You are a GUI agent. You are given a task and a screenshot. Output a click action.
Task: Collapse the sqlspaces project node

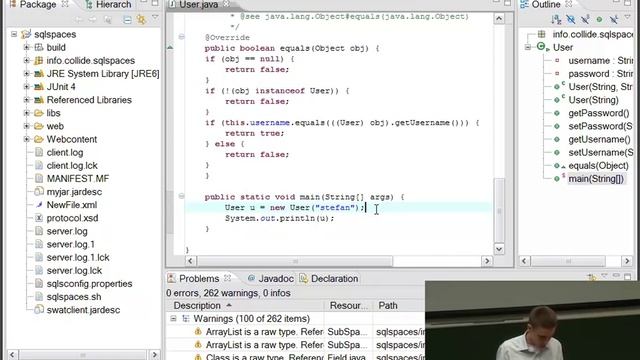click(14, 34)
